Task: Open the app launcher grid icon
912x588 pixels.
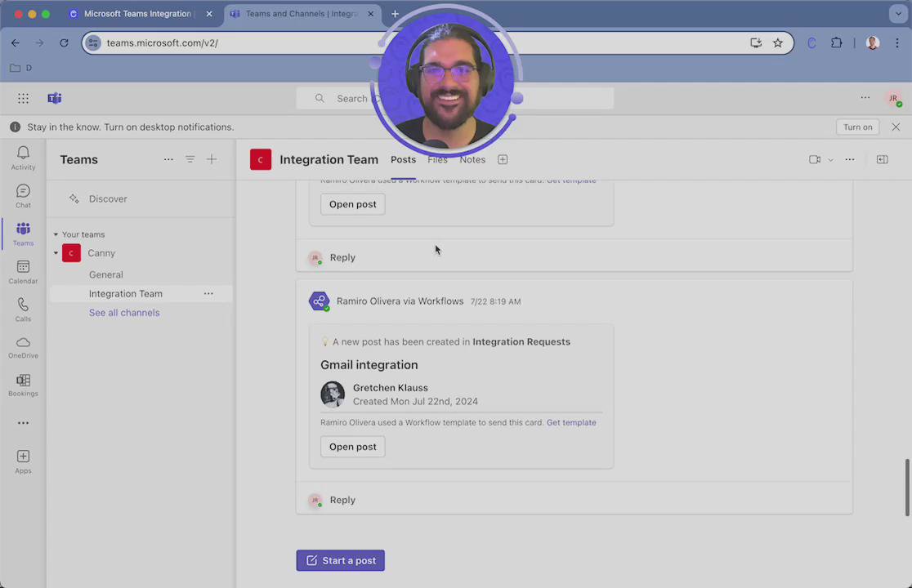Action: click(x=23, y=98)
